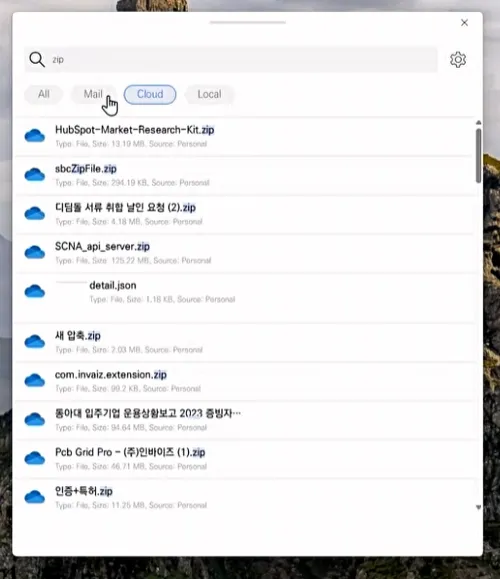Image resolution: width=500 pixels, height=579 pixels.
Task: Click the results list scrollbar thumb
Action: click(x=479, y=155)
